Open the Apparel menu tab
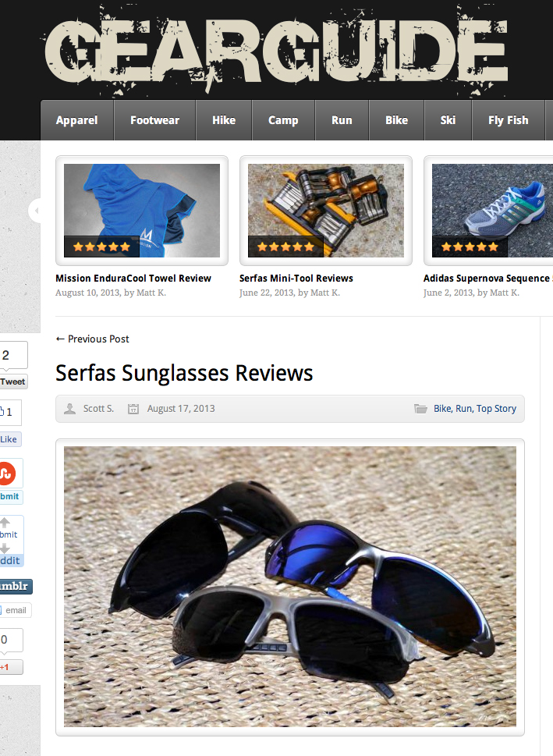Image resolution: width=553 pixels, height=756 pixels. tap(76, 120)
